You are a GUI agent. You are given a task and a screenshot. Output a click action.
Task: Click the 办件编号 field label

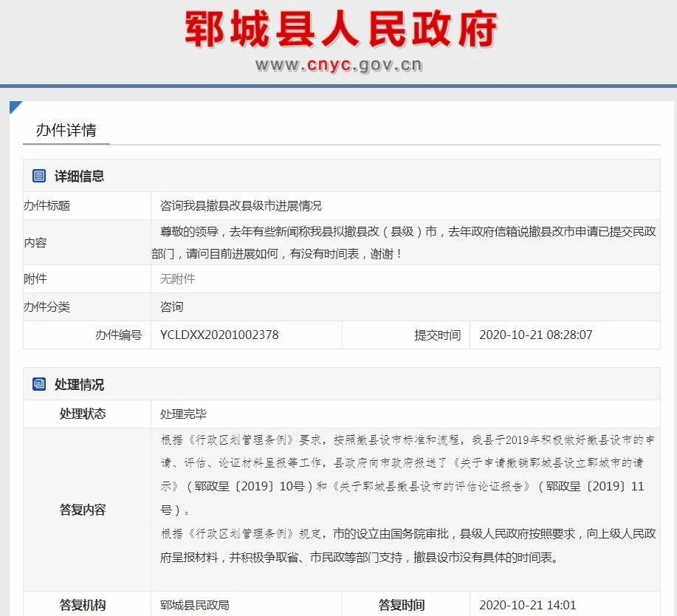tap(118, 335)
